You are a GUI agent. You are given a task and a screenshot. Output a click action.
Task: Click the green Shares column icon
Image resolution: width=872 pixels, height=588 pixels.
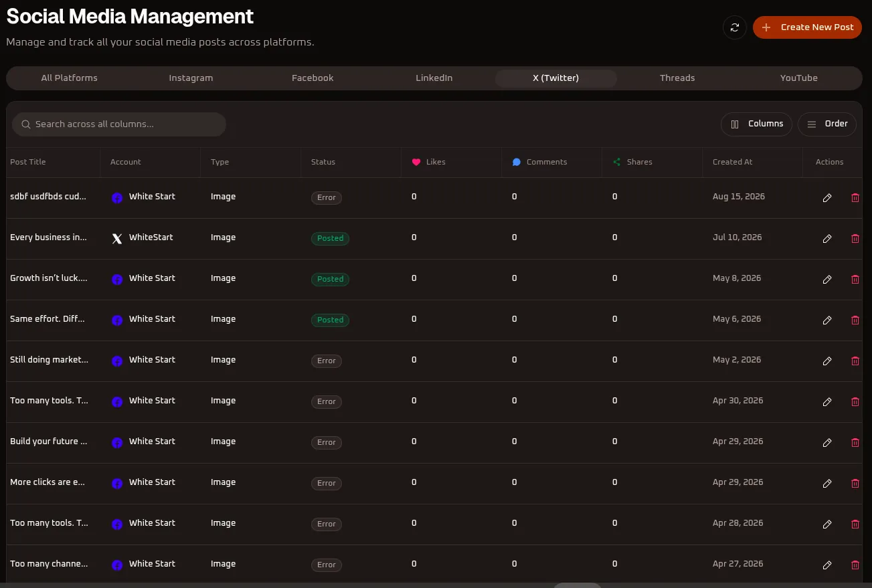pos(617,162)
